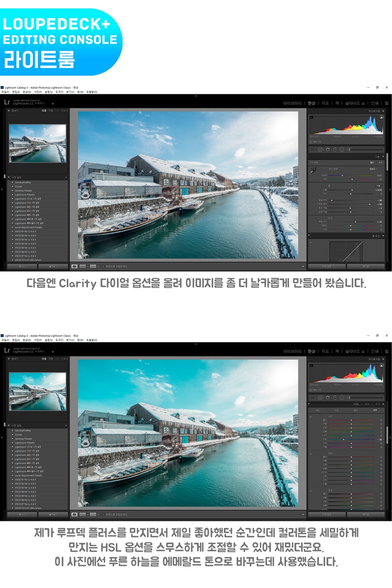The image size is (392, 588).
Task: Click Navigator preview thumbnail in HSL window
Action: point(37,392)
